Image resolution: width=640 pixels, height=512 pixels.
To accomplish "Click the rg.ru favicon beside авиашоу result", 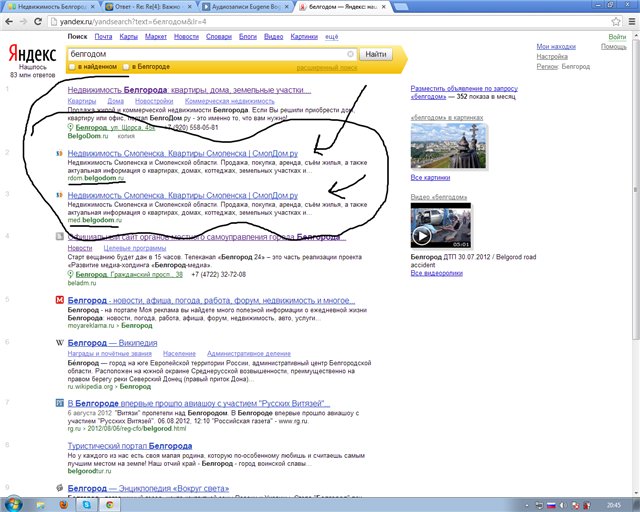I will (60, 403).
